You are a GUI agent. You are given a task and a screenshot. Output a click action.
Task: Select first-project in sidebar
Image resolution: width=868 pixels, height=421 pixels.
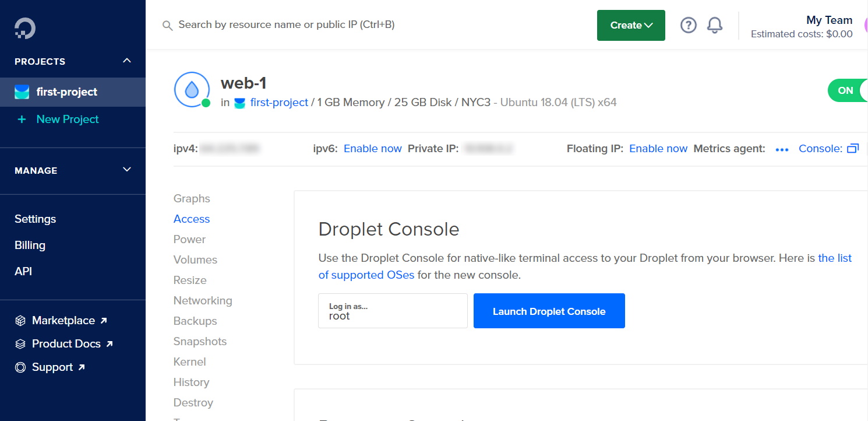pyautogui.click(x=73, y=92)
